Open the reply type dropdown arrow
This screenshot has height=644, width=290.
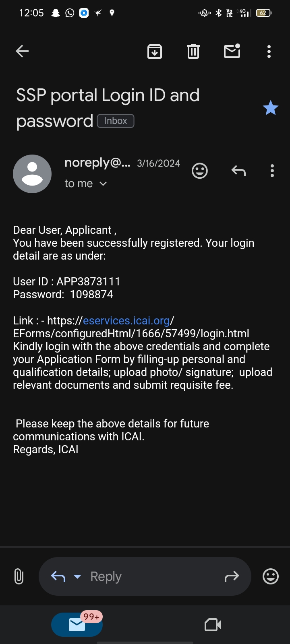(x=77, y=576)
